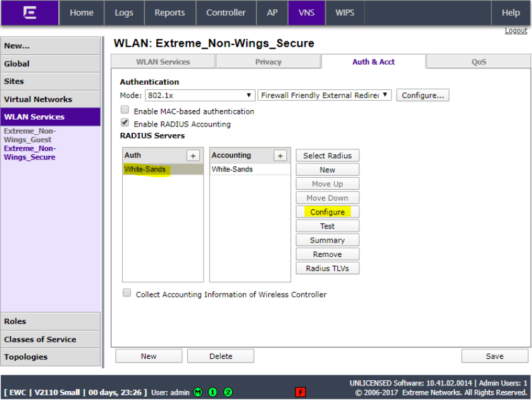Click the Remove button
This screenshot has height=400, width=532.
coord(328,254)
